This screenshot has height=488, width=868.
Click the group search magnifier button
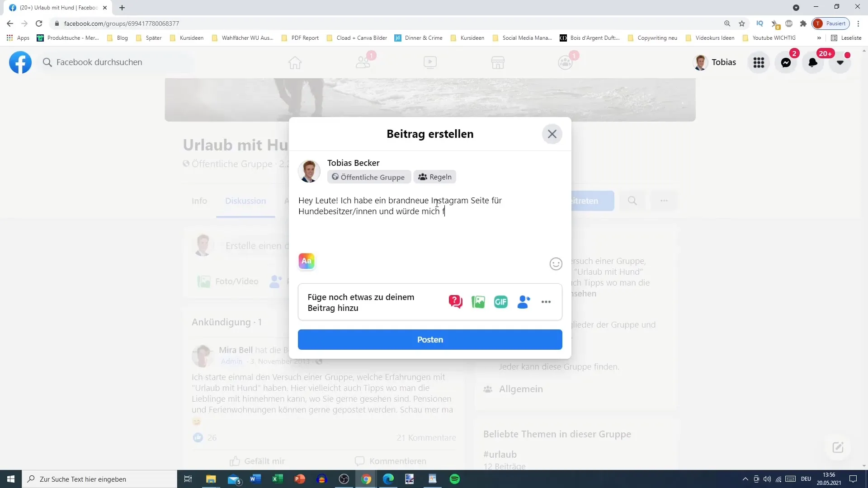632,201
